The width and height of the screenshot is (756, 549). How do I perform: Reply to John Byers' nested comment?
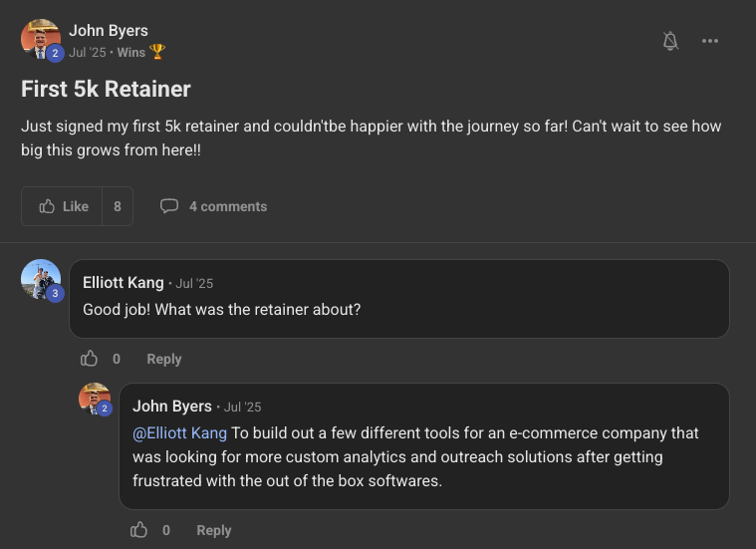(x=214, y=530)
